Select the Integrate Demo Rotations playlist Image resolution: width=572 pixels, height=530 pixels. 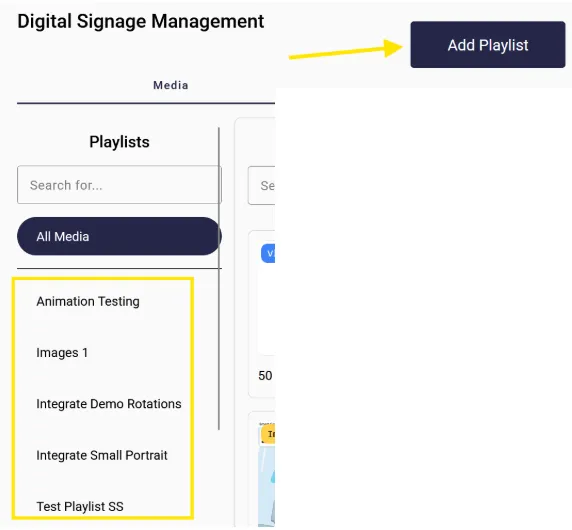tap(109, 404)
